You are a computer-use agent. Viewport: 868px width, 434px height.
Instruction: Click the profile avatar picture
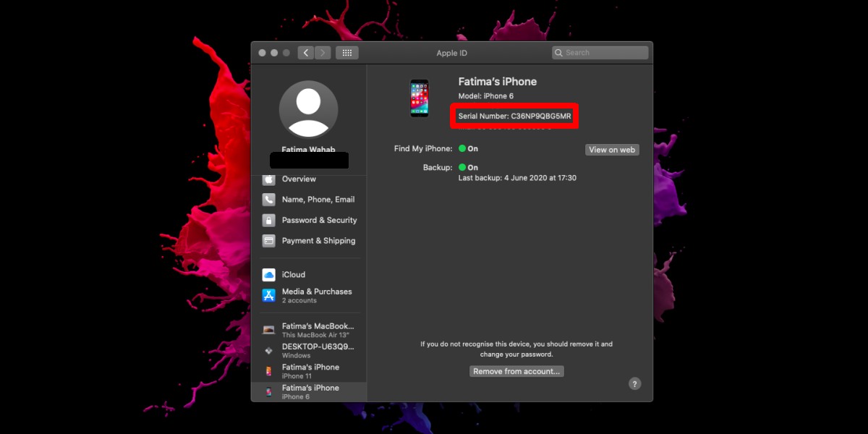tap(308, 109)
